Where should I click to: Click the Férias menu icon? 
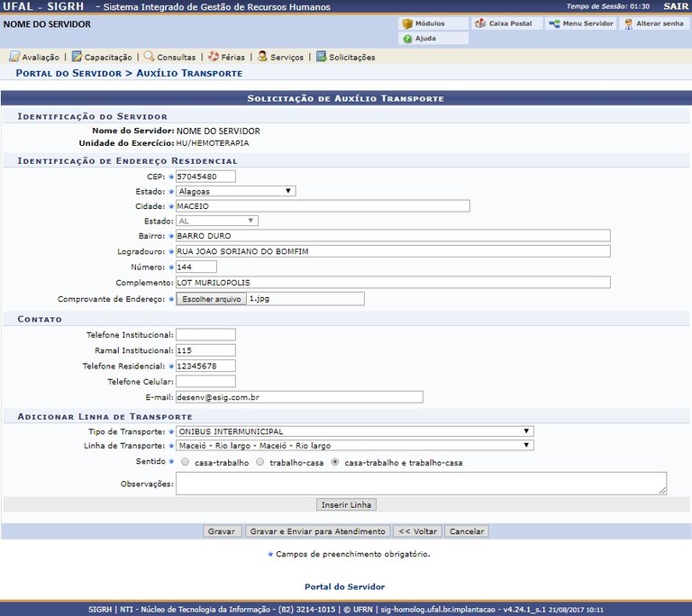[213, 57]
